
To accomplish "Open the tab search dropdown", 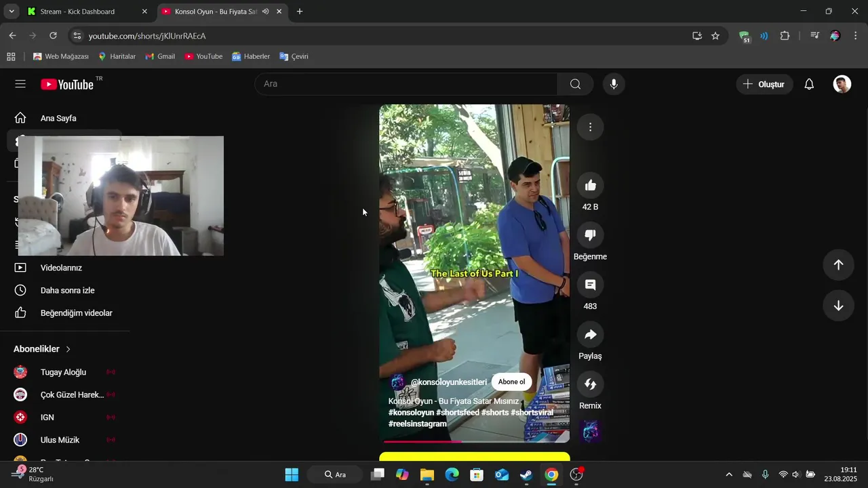I will (x=12, y=12).
